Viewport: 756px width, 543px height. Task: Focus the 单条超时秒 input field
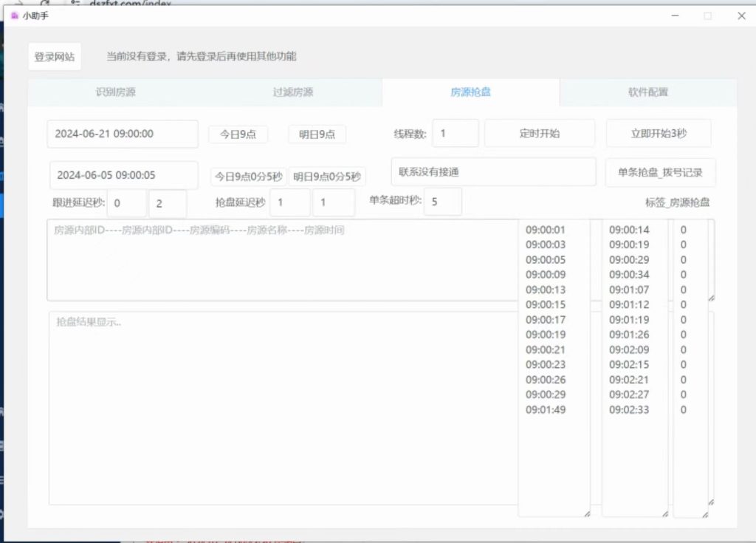[443, 202]
